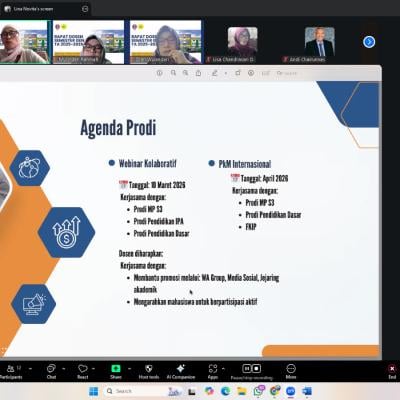Expand the Chat options arrow

pyautogui.click(x=64, y=369)
